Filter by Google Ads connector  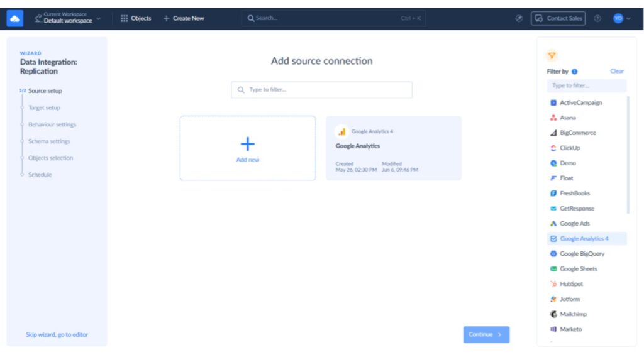[587, 224]
